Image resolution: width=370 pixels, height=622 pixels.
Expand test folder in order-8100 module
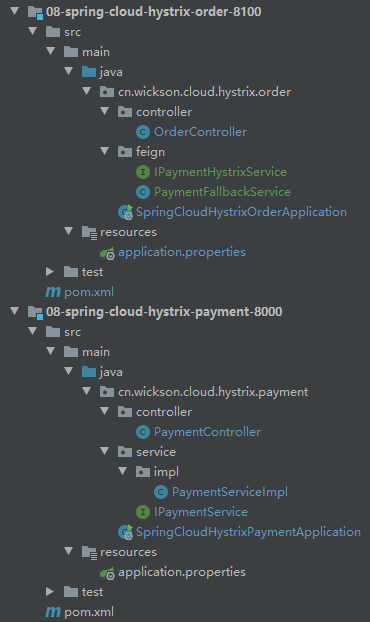pyautogui.click(x=50, y=271)
